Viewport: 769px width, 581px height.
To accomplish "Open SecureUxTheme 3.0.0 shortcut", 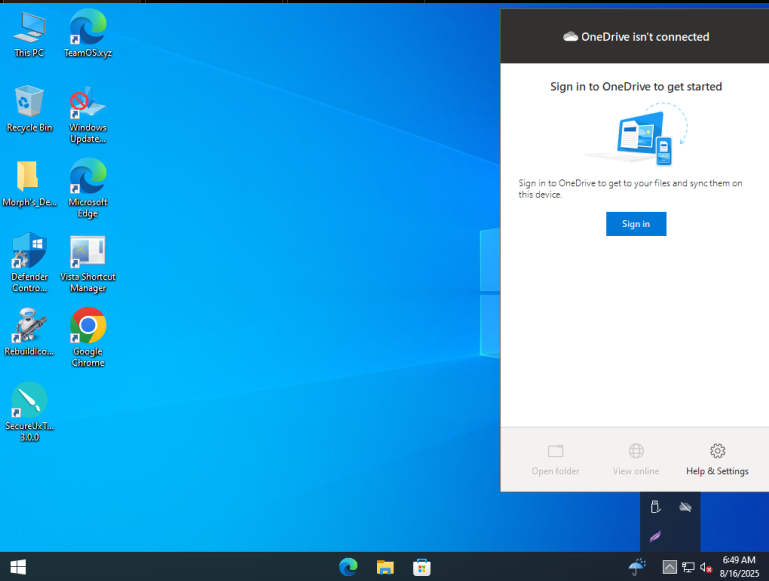I will [x=29, y=413].
